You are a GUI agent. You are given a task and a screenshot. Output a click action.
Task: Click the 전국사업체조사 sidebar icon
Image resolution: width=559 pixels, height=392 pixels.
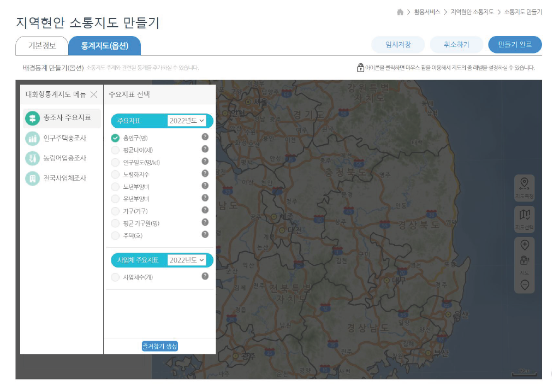point(34,177)
